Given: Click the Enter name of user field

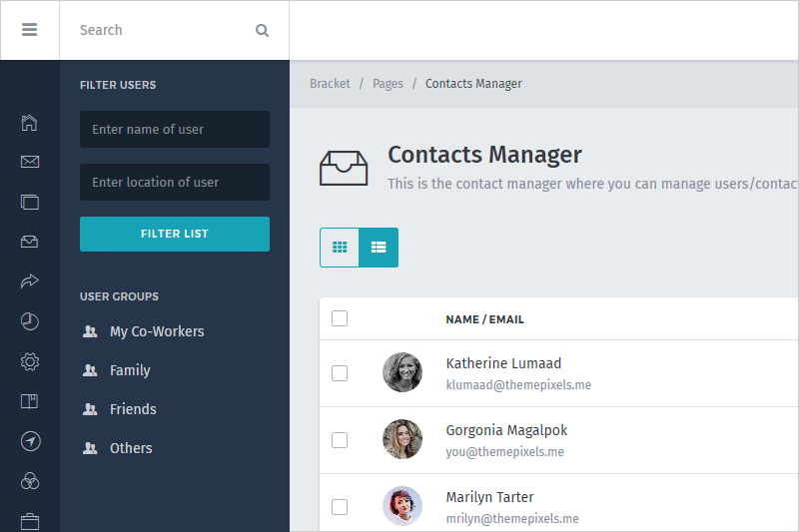Looking at the screenshot, I should (x=175, y=130).
